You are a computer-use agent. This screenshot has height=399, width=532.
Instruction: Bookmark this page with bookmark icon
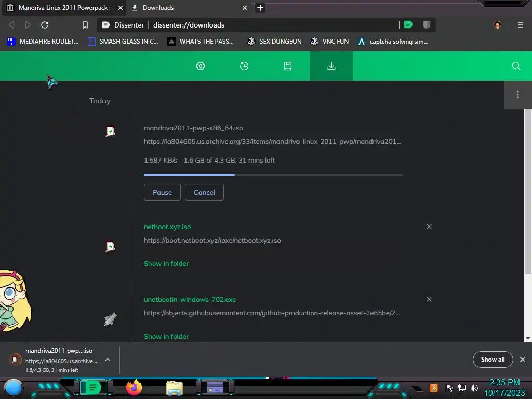pos(85,25)
